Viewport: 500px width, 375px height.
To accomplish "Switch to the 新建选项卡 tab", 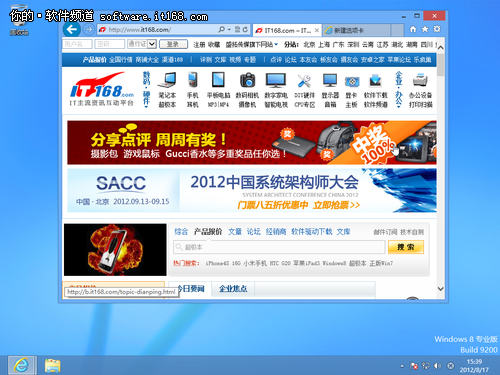I will point(356,30).
